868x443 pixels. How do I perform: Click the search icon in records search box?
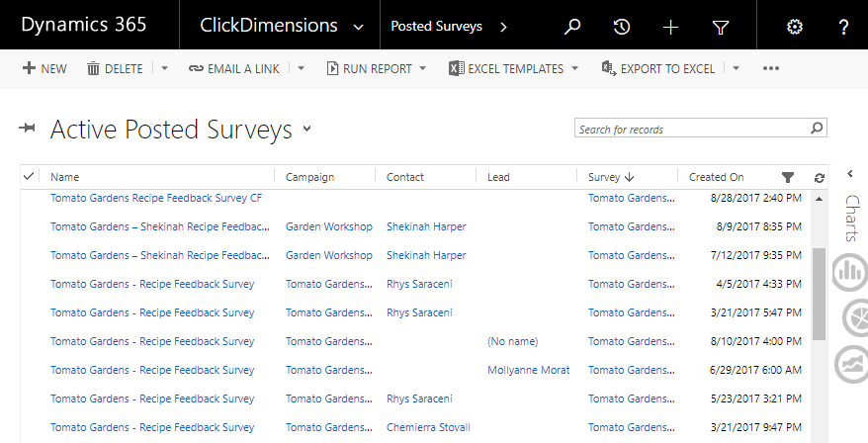(x=817, y=129)
